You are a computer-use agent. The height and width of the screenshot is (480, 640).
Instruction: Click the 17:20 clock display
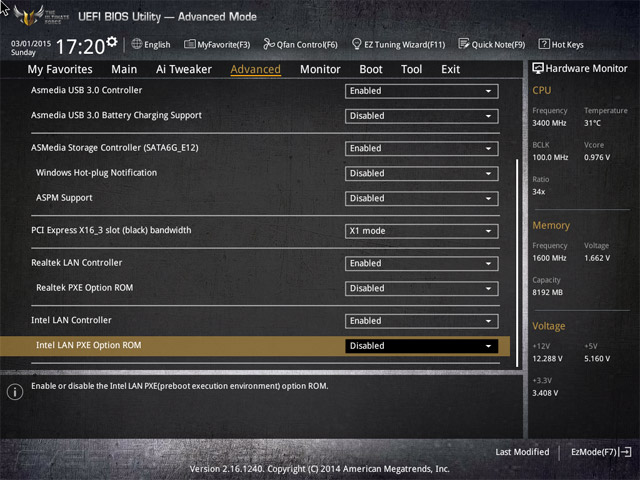[x=80, y=47]
